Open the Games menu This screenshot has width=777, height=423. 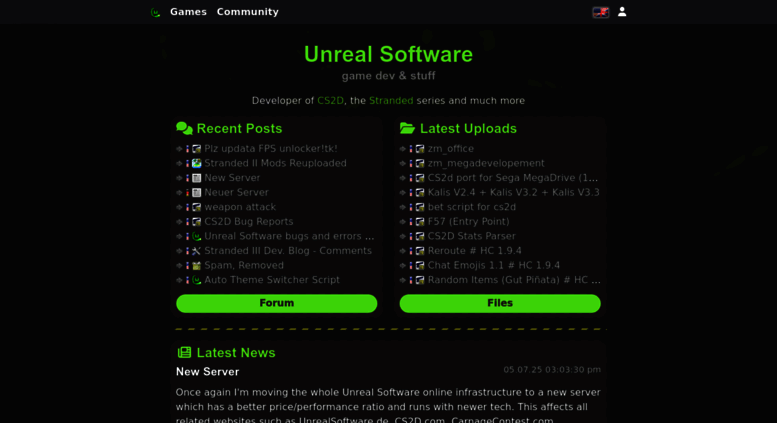click(188, 12)
